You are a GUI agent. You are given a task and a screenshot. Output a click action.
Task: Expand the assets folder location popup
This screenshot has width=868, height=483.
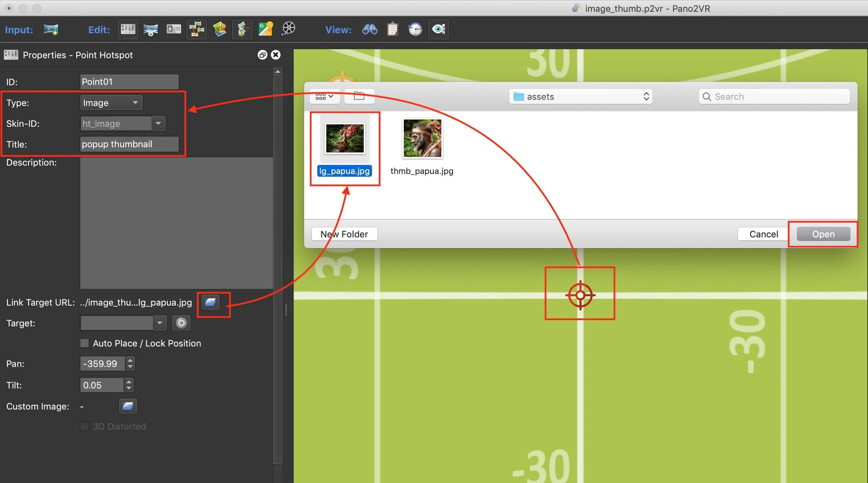tap(581, 97)
